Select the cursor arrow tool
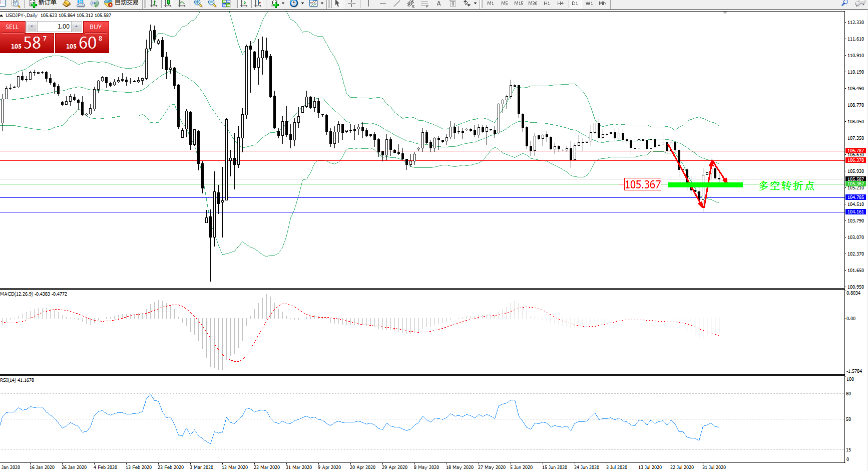 (x=337, y=3)
